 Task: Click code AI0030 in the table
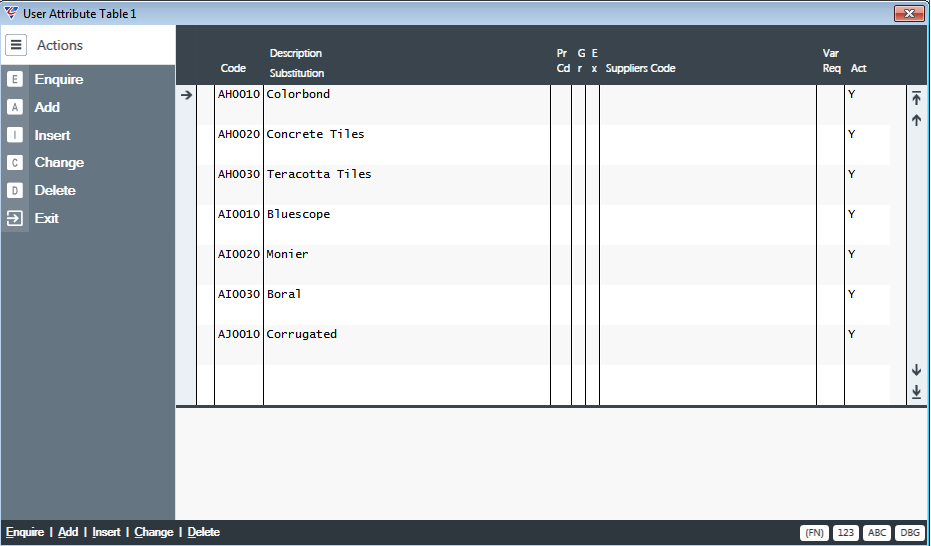coord(239,294)
